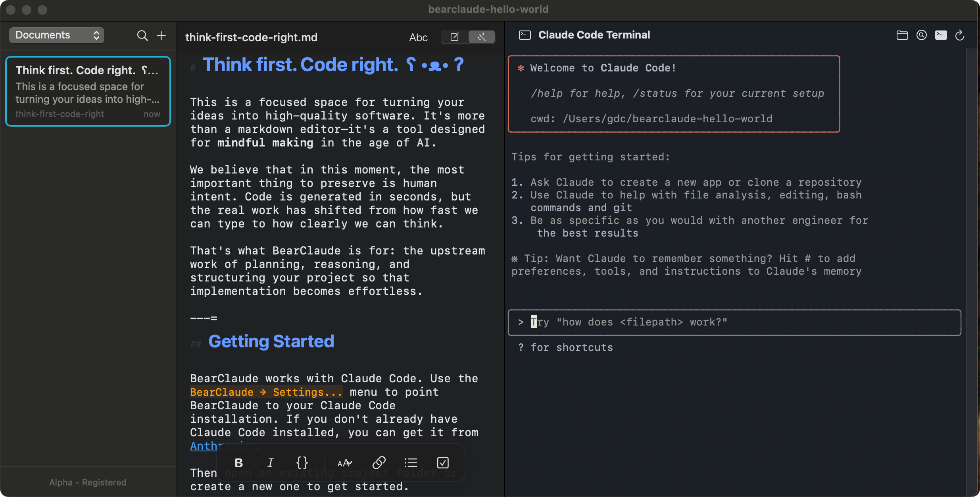The height and width of the screenshot is (497, 980).
Task: Click 'BearClaude → Settings...' highlighted text
Action: point(266,392)
